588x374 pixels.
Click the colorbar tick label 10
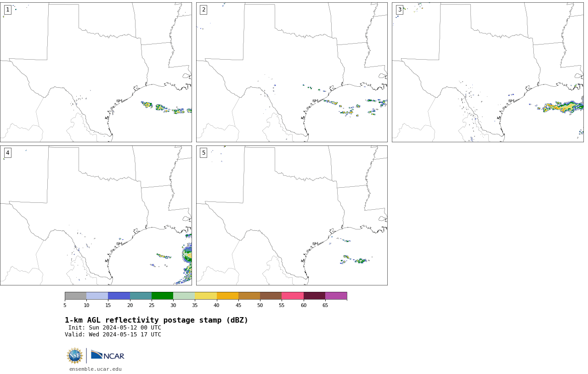tap(86, 305)
